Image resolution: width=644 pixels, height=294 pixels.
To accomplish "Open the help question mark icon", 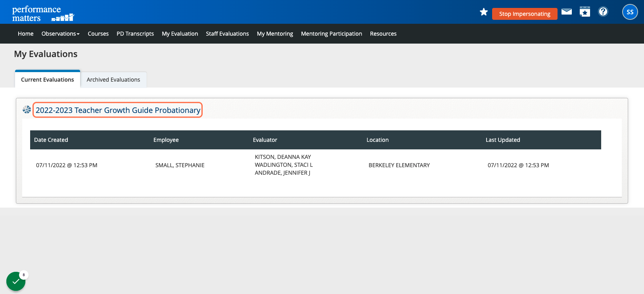I will pyautogui.click(x=603, y=11).
